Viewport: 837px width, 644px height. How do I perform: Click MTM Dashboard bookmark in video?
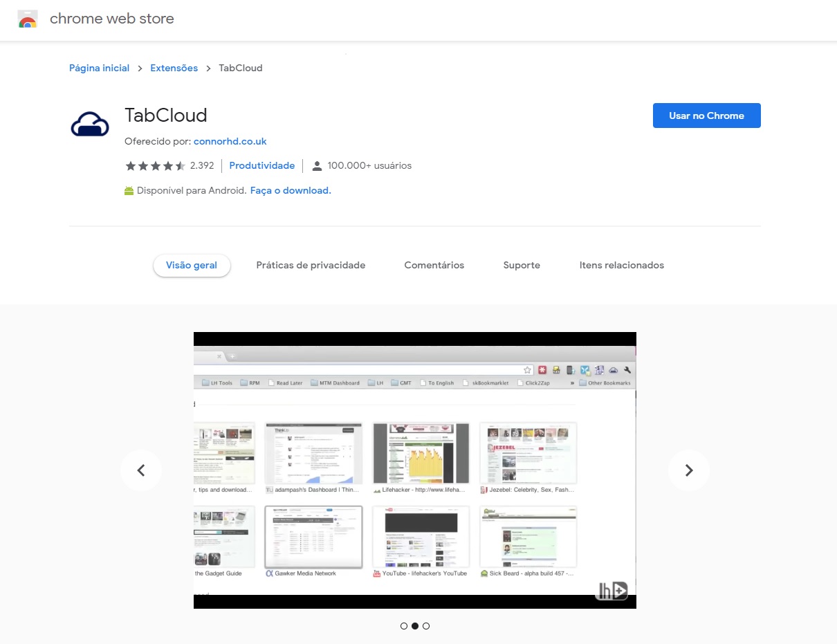[335, 383]
